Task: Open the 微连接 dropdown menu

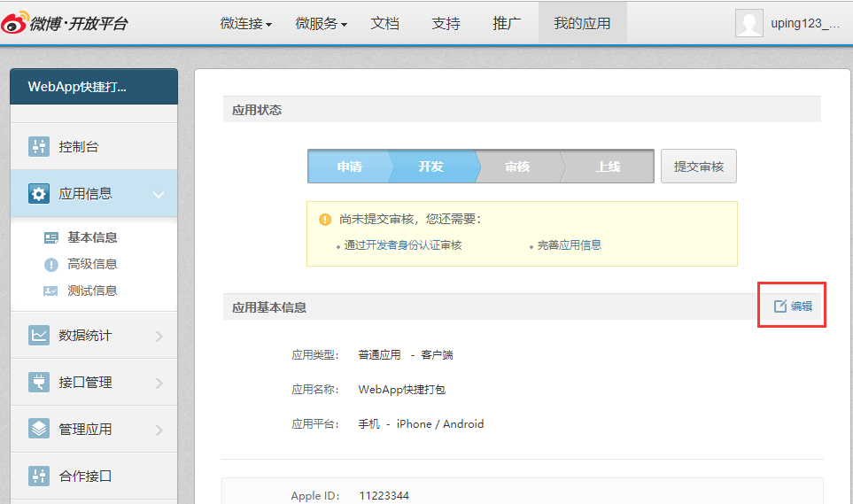Action: [x=245, y=23]
